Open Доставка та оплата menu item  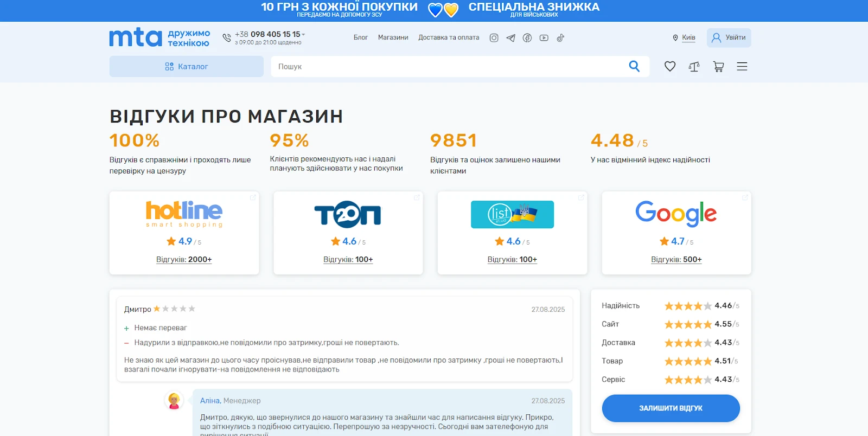(x=449, y=37)
